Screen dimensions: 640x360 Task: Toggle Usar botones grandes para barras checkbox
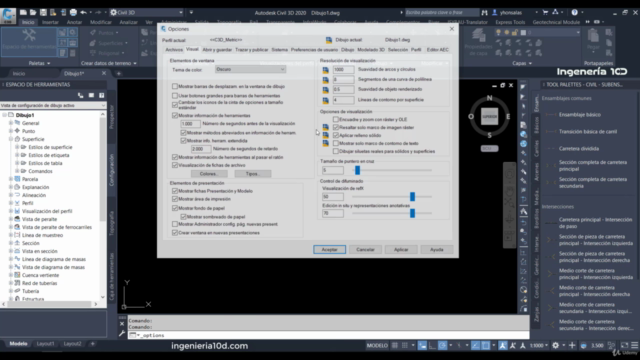(x=175, y=96)
